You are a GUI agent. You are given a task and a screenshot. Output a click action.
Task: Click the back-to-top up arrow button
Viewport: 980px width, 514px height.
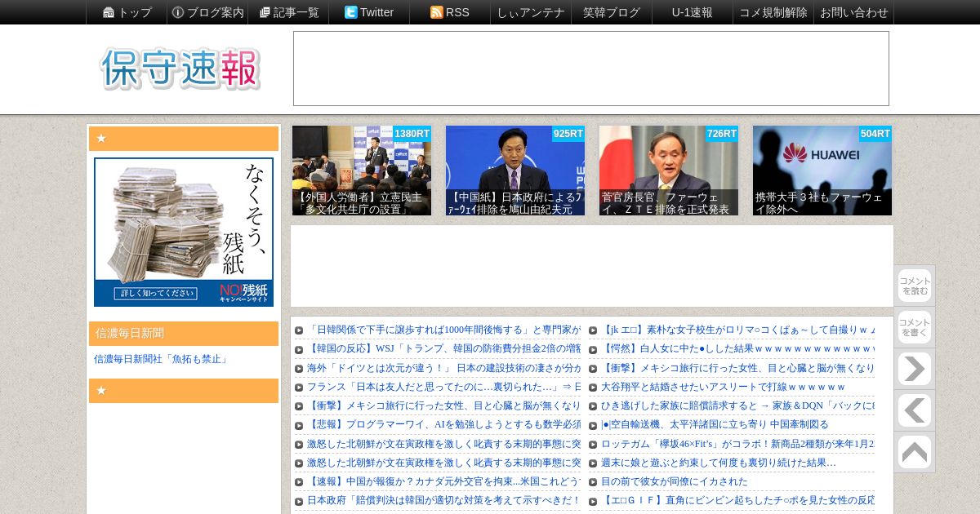click(x=915, y=452)
